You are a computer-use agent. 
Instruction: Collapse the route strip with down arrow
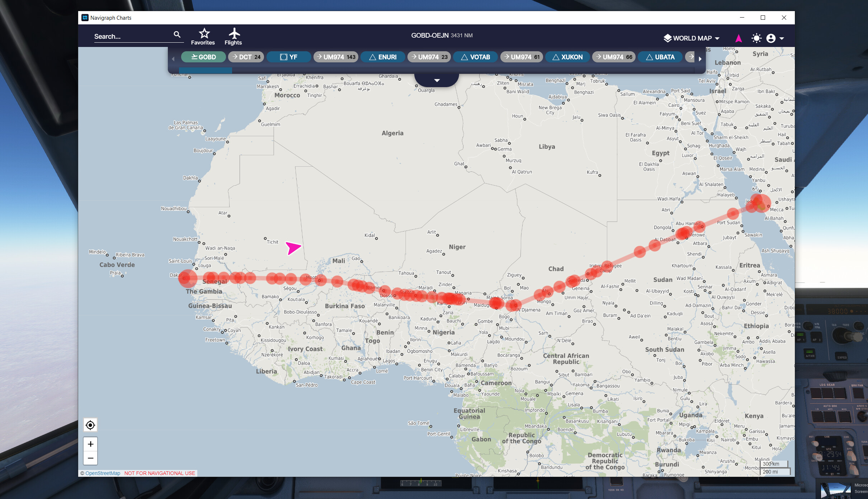tap(437, 80)
